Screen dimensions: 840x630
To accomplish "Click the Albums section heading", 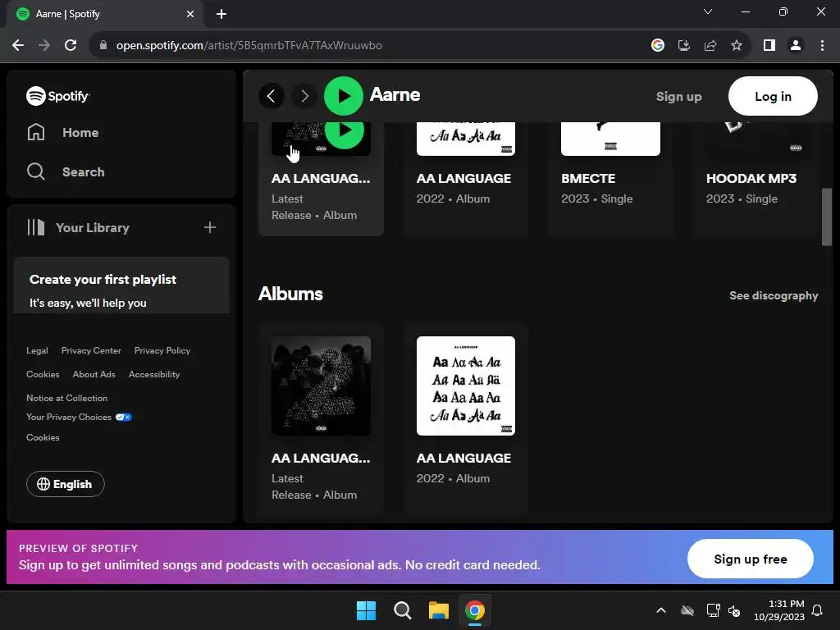I will click(x=291, y=294).
